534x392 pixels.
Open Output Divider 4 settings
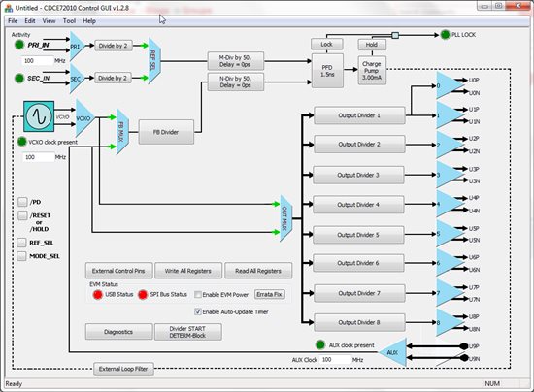[358, 205]
